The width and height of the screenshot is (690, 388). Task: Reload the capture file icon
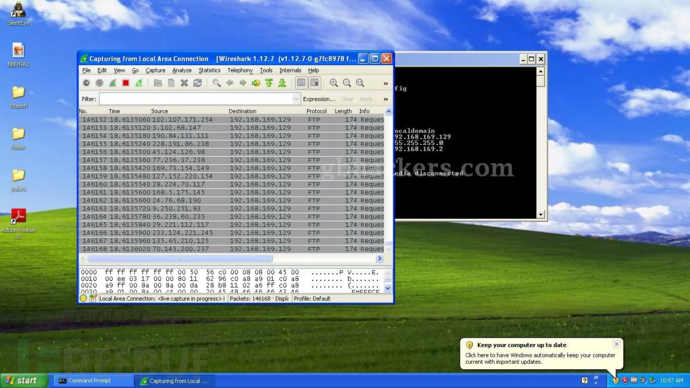(198, 83)
